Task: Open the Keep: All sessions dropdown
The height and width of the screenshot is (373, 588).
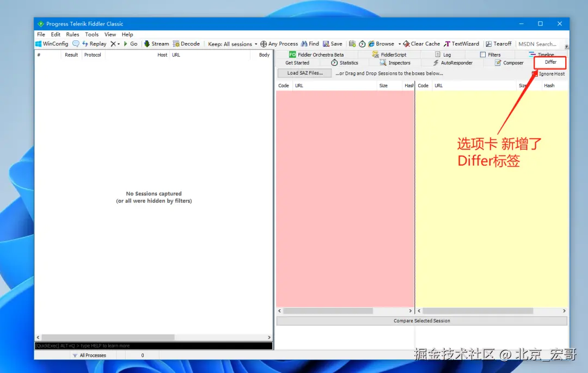Action: click(232, 44)
